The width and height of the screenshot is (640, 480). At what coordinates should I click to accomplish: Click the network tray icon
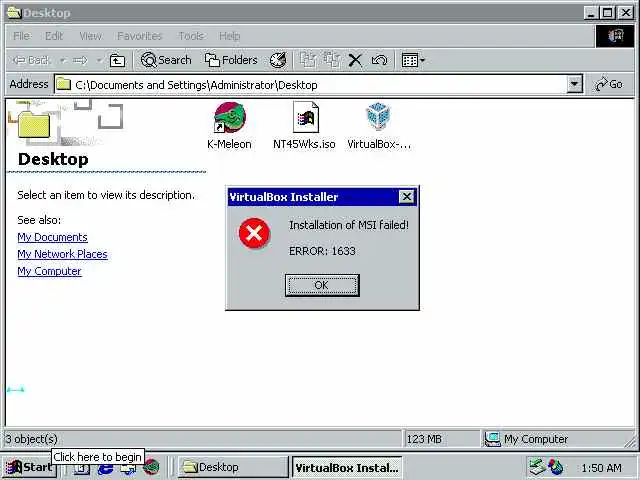pyautogui.click(x=538, y=467)
